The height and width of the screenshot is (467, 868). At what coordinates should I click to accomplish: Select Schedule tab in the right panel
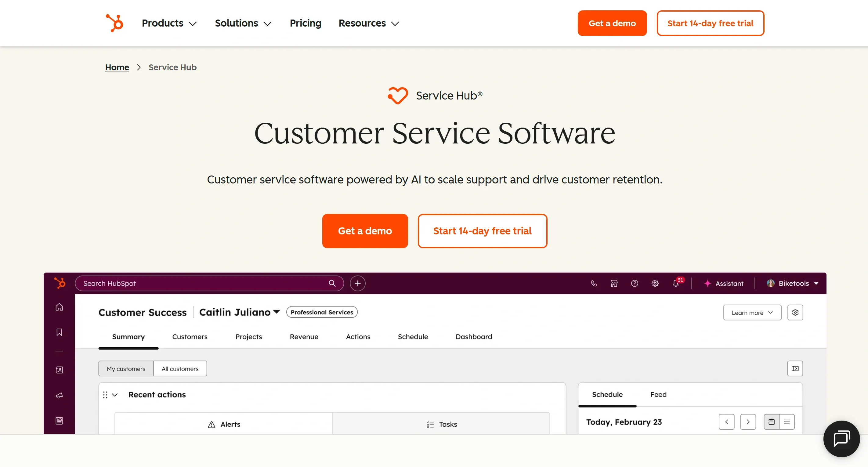click(607, 394)
